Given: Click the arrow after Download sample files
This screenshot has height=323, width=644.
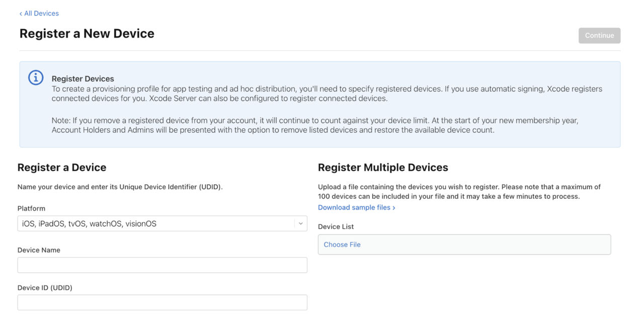Looking at the screenshot, I should (x=394, y=208).
